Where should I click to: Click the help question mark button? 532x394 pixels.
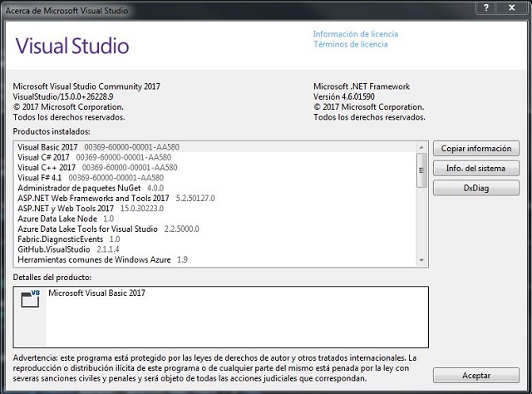(486, 7)
